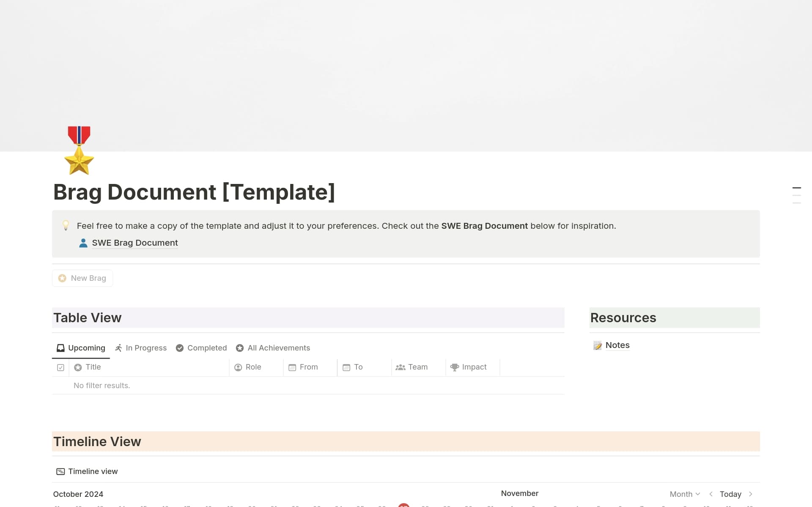
Task: Click Today to jump the timeline
Action: click(x=730, y=493)
